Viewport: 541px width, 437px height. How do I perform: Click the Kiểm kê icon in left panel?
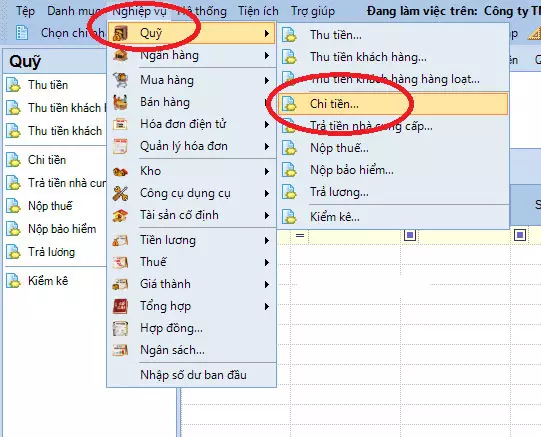click(x=13, y=281)
